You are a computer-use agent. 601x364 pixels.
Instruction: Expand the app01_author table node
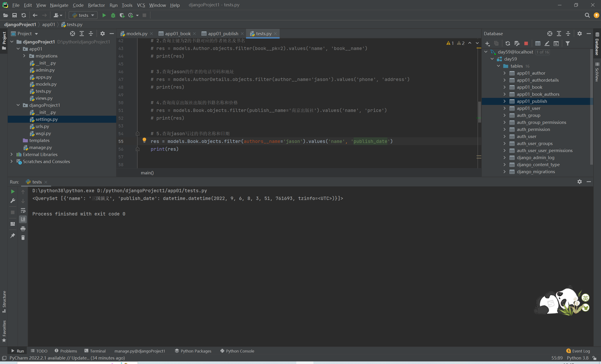(x=505, y=73)
